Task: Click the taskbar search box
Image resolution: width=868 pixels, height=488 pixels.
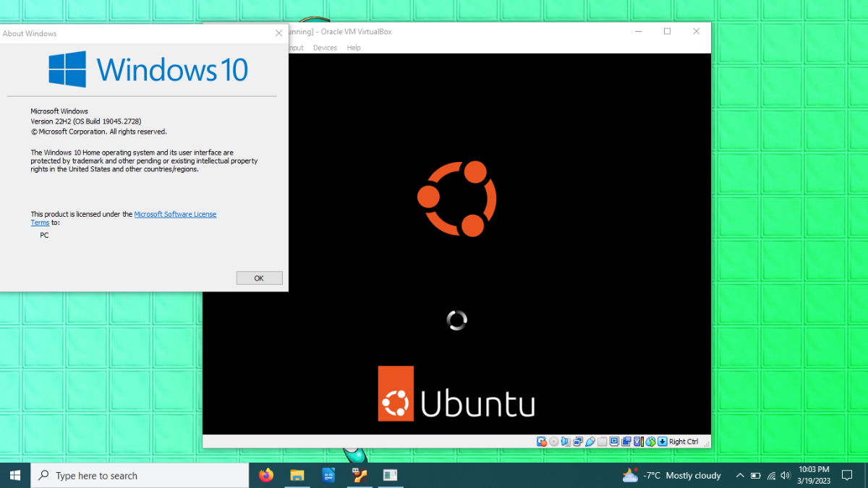Action: (140, 476)
